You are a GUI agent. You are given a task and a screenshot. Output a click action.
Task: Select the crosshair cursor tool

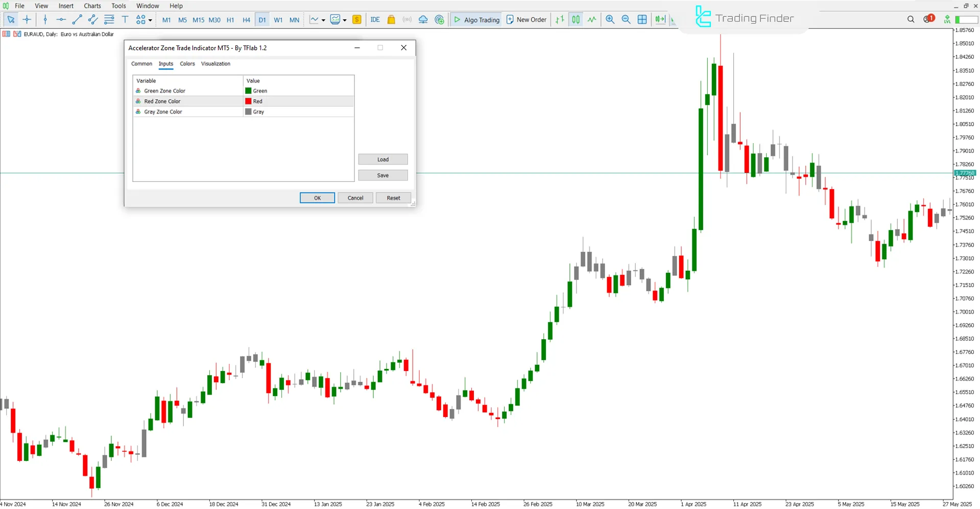pyautogui.click(x=27, y=19)
